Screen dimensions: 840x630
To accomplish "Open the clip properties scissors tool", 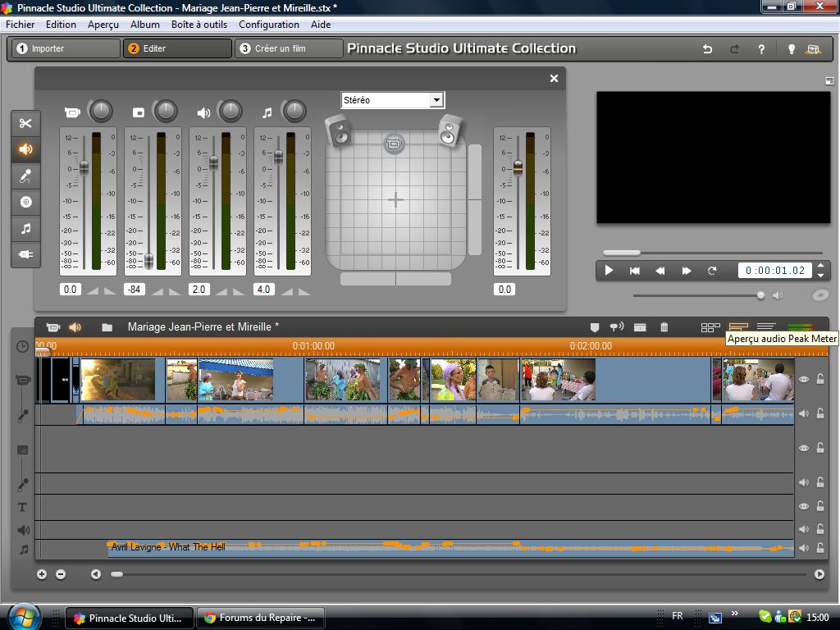I will pos(25,123).
